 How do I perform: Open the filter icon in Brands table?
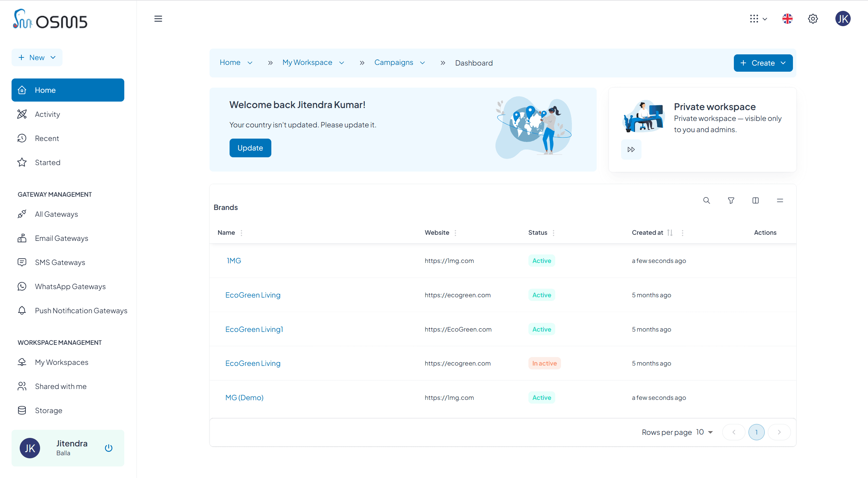[x=731, y=200]
